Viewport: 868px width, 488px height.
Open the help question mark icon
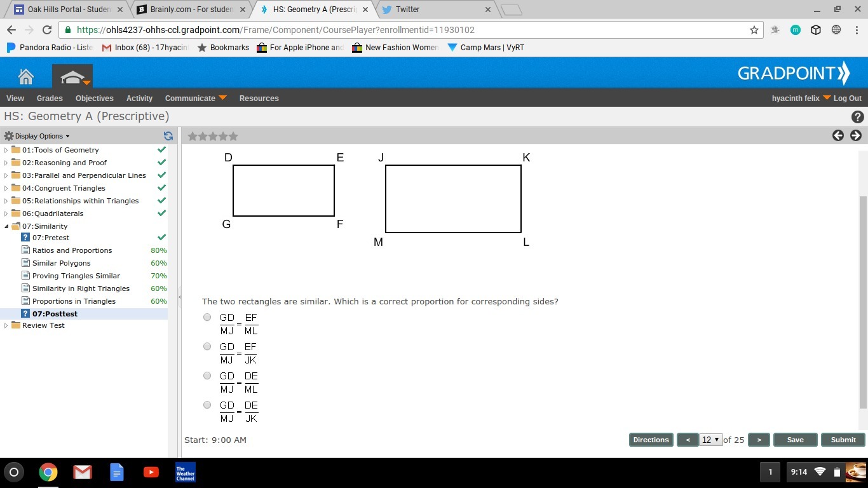click(857, 117)
